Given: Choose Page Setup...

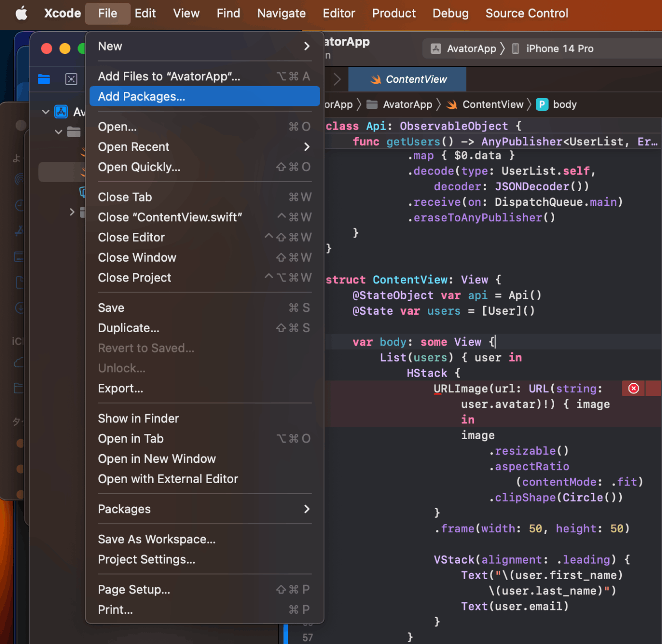Looking at the screenshot, I should tap(204, 590).
